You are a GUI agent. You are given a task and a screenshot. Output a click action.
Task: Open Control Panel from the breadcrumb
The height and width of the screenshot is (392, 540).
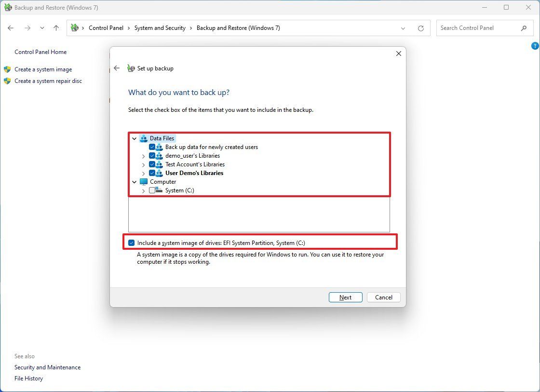[x=106, y=28]
